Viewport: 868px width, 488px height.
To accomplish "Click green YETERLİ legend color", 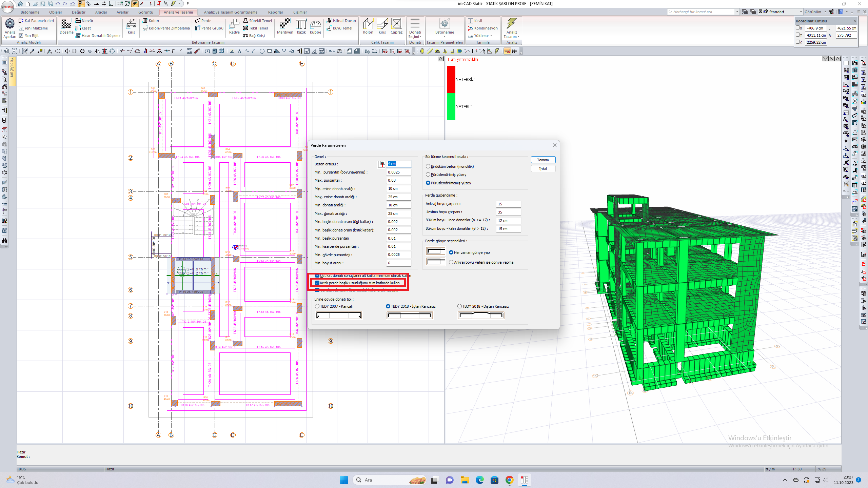I will click(451, 107).
